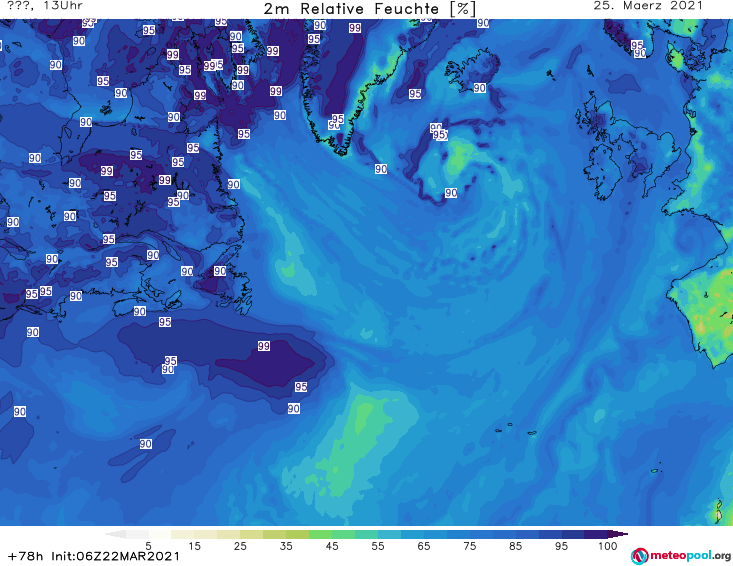Screen dimensions: 733x566
Task: Click the colorbar label "25"
Action: [x=240, y=545]
